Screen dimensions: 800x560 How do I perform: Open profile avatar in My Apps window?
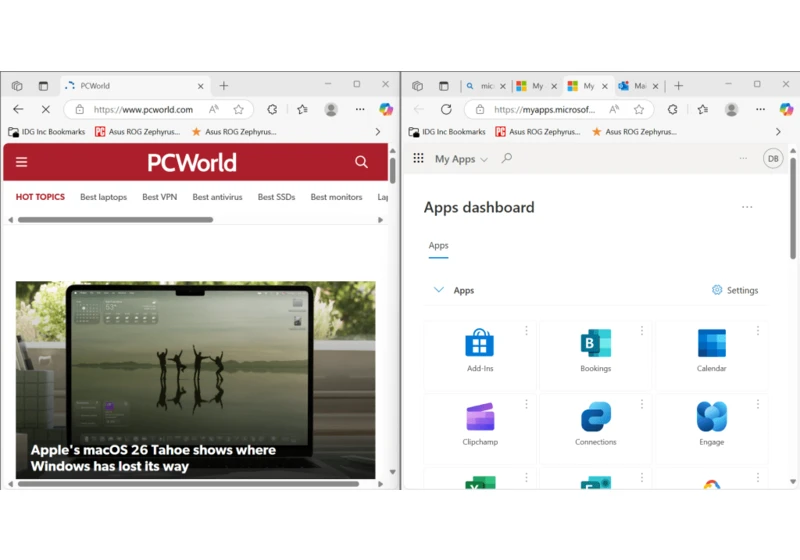coord(732,109)
